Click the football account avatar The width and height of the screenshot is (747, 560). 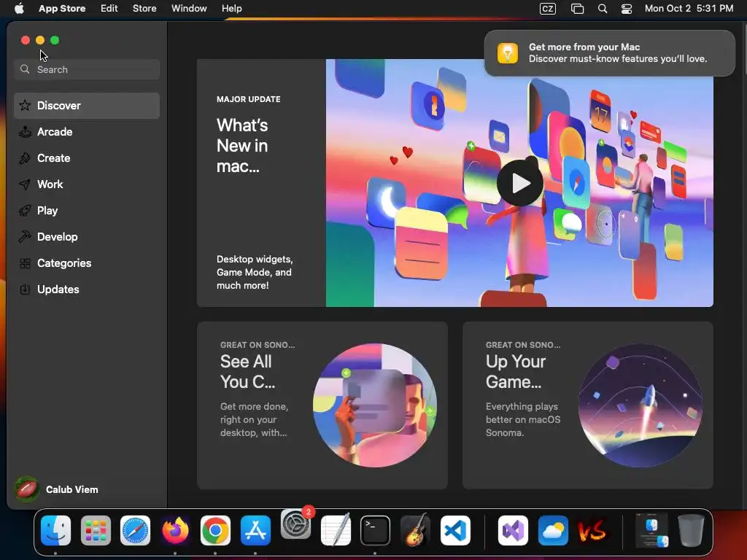click(27, 489)
